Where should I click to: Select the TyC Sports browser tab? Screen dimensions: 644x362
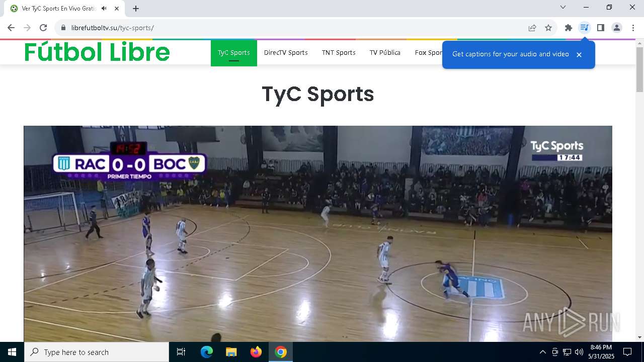tap(65, 9)
